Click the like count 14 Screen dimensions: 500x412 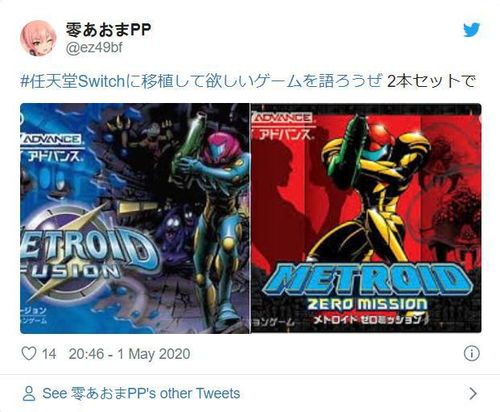pyautogui.click(x=49, y=354)
